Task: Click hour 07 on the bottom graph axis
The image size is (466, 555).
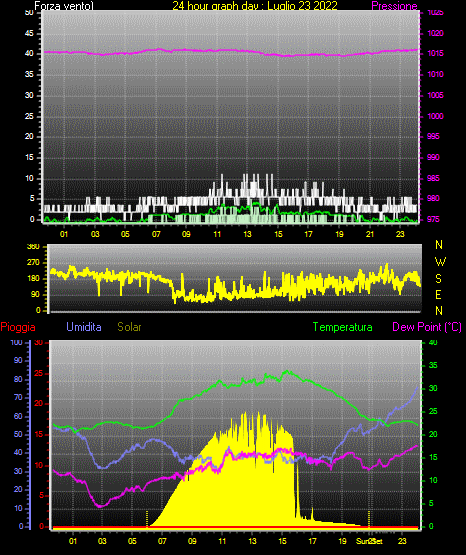Action: [x=162, y=541]
